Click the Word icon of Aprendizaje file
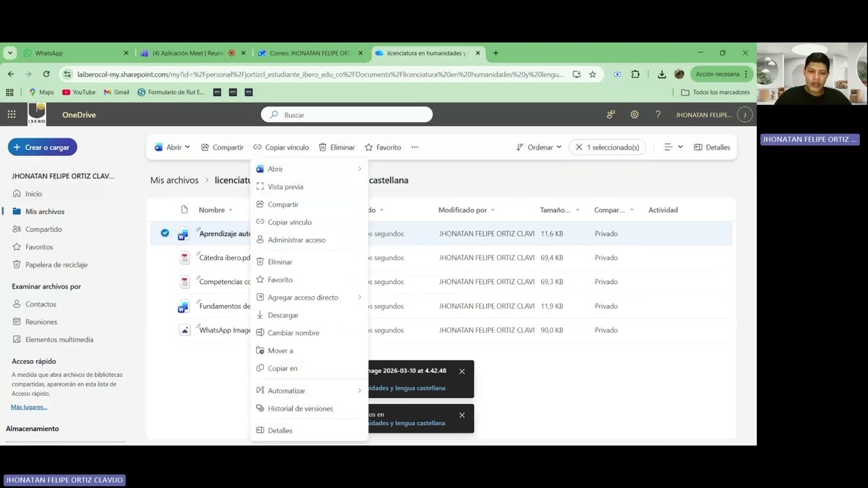This screenshot has width=868, height=488. click(183, 234)
